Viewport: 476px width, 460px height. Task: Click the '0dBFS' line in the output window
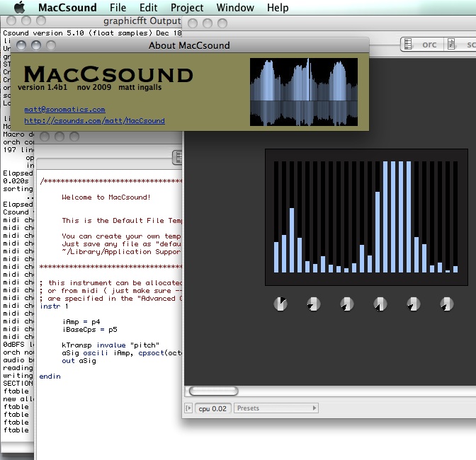[x=18, y=345]
